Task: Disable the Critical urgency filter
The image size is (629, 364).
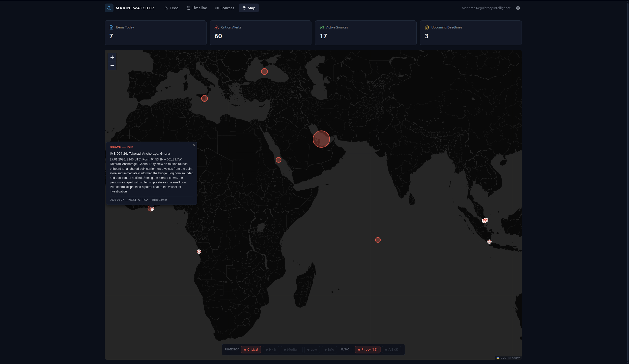Action: coord(251,349)
